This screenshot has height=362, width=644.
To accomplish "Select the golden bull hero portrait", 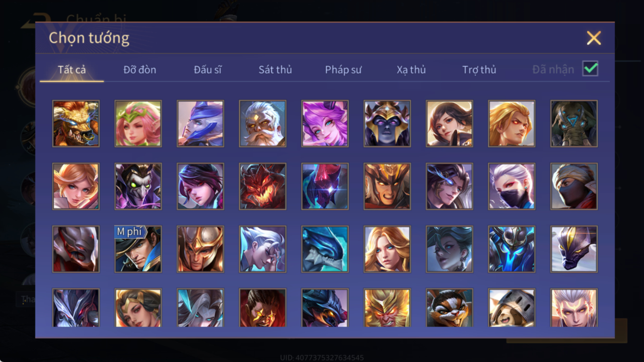I will tap(76, 124).
